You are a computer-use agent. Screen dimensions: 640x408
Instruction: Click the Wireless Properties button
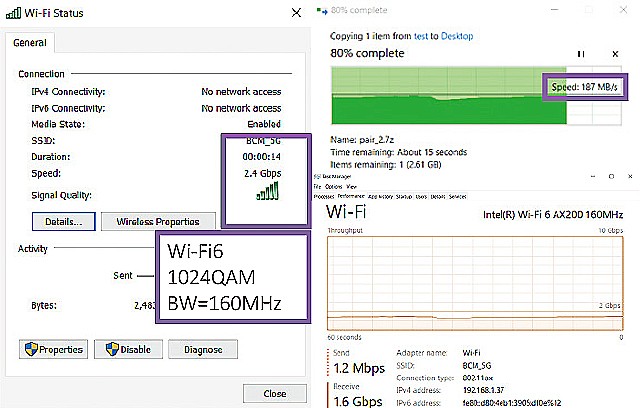157,221
